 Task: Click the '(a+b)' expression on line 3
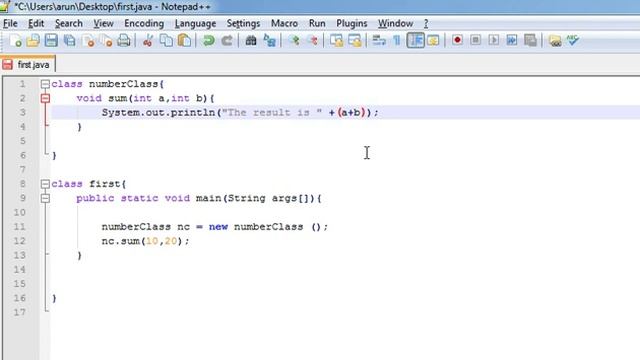tap(351, 113)
